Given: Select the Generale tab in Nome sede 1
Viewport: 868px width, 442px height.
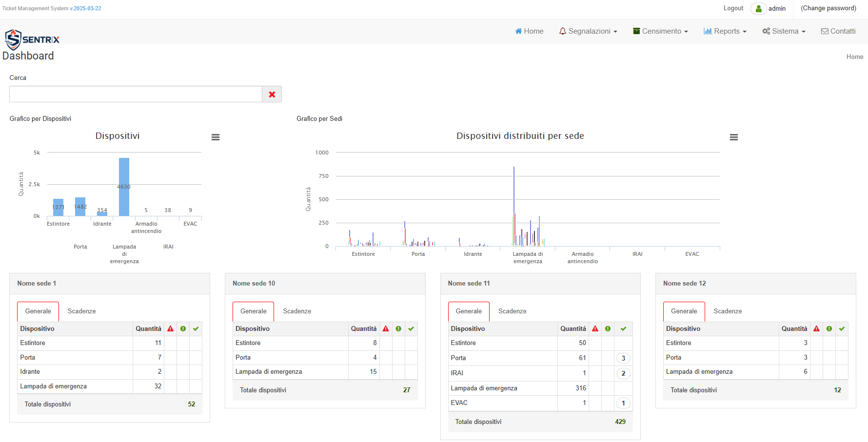Looking at the screenshot, I should coord(38,311).
